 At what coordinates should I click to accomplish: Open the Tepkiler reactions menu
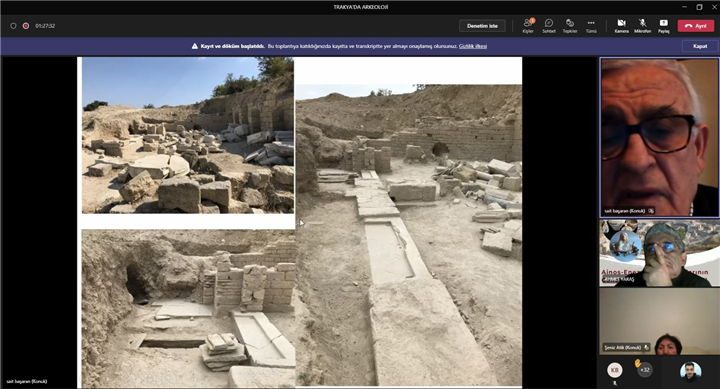point(570,26)
